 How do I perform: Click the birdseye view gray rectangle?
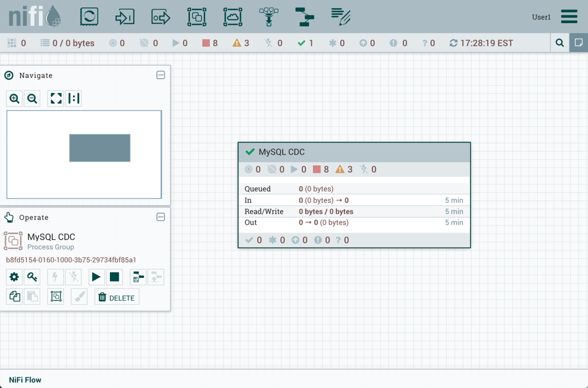(x=100, y=148)
